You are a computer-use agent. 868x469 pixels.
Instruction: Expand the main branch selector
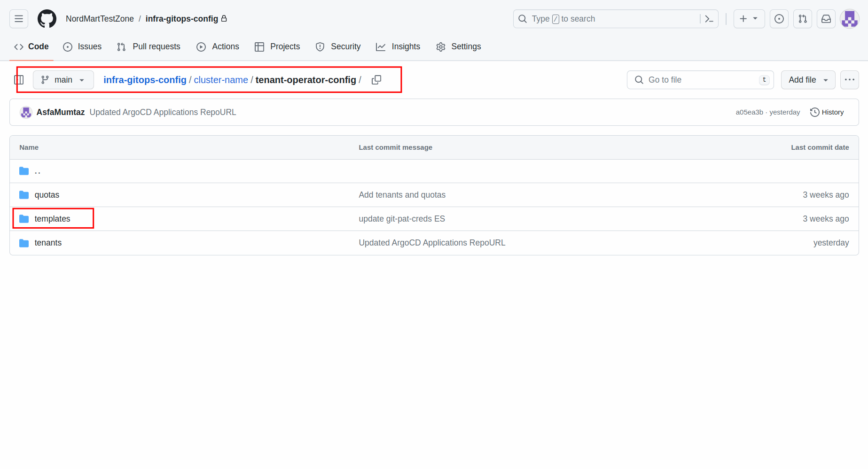63,80
